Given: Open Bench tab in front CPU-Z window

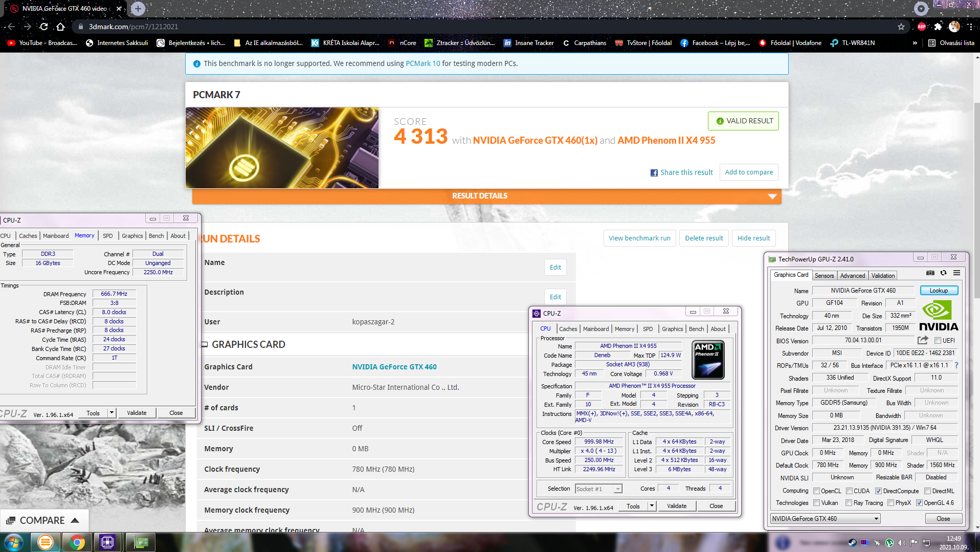Looking at the screenshot, I should [x=696, y=329].
